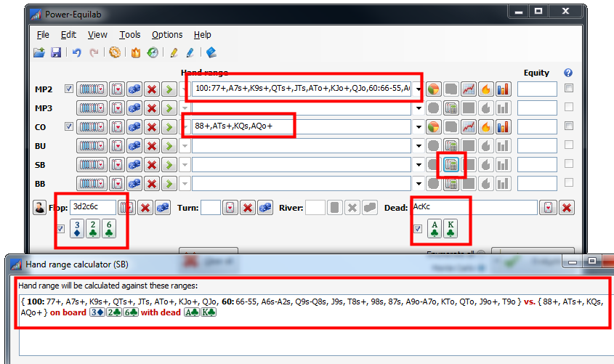This screenshot has height=364, width=614.
Task: Open the help question mark icon
Action: [x=568, y=73]
